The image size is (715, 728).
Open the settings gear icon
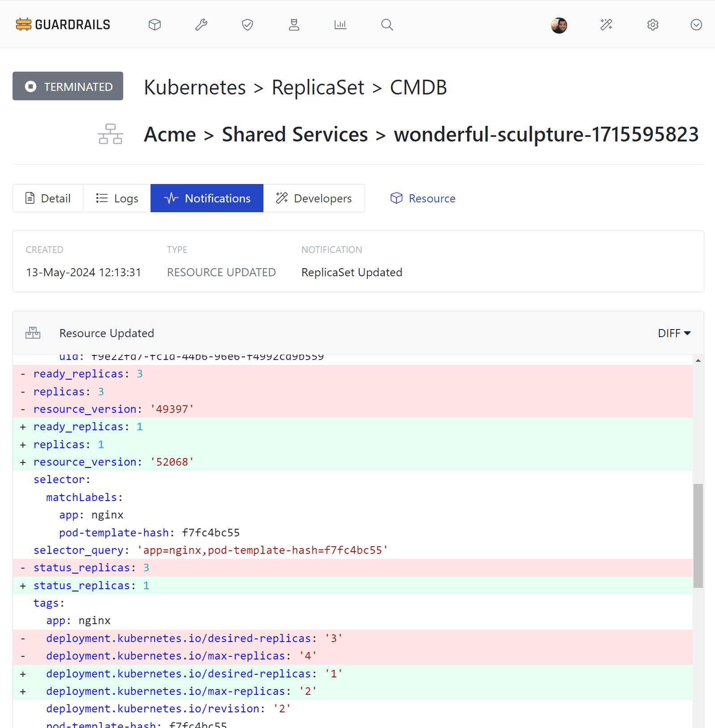[653, 25]
